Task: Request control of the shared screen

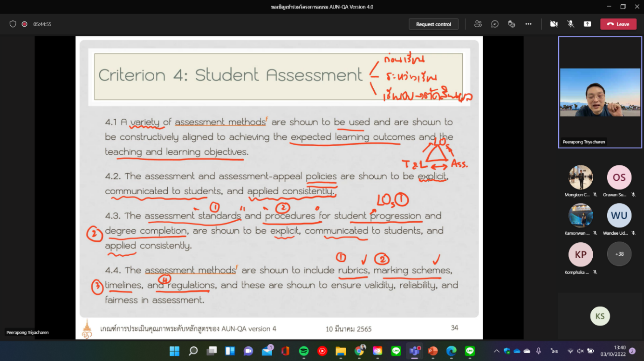Action: 433,24
